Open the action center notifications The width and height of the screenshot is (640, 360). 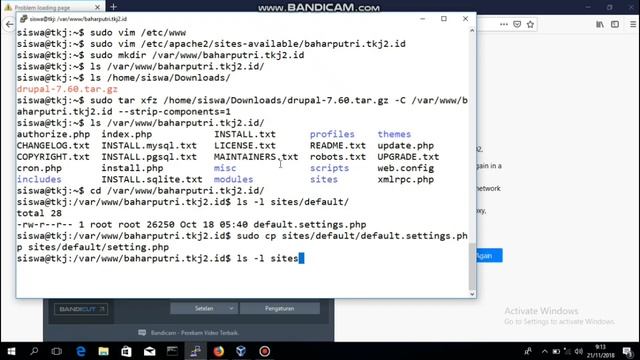tap(628, 351)
